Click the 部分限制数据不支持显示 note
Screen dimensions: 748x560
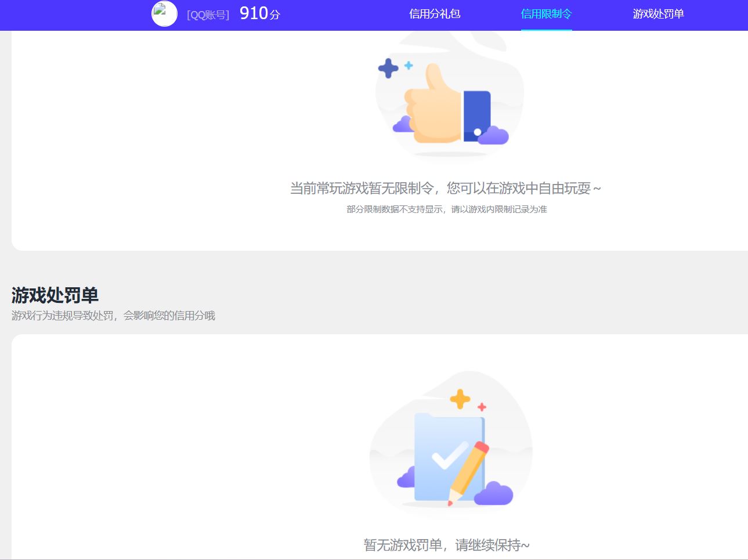[x=446, y=209]
